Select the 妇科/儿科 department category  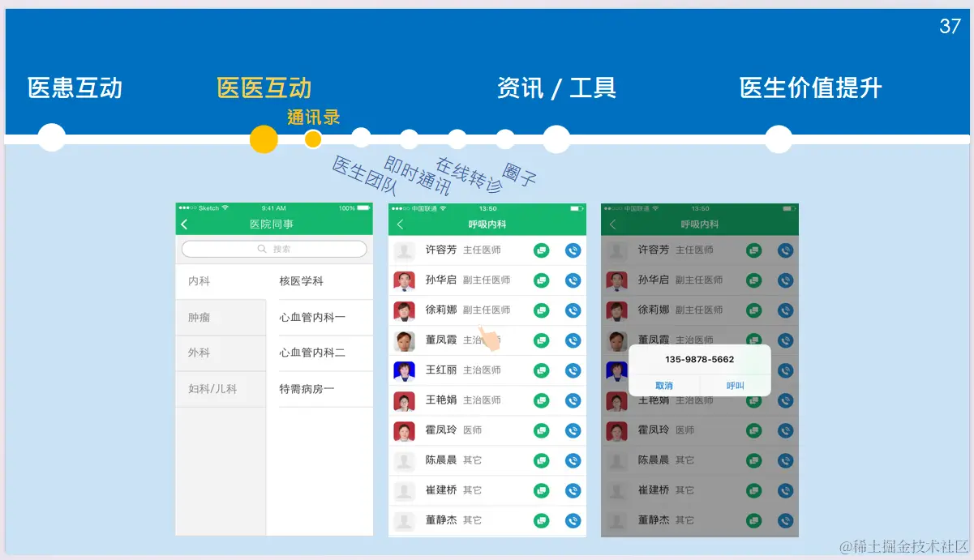pyautogui.click(x=221, y=389)
